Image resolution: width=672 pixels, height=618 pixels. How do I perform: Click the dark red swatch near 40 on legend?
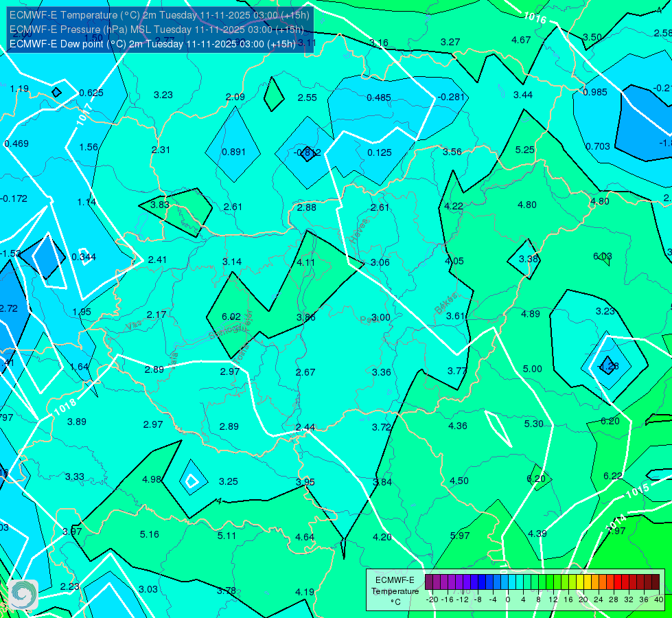656,582
